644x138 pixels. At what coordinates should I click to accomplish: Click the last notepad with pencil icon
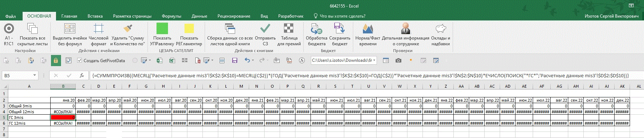click(x=436, y=60)
